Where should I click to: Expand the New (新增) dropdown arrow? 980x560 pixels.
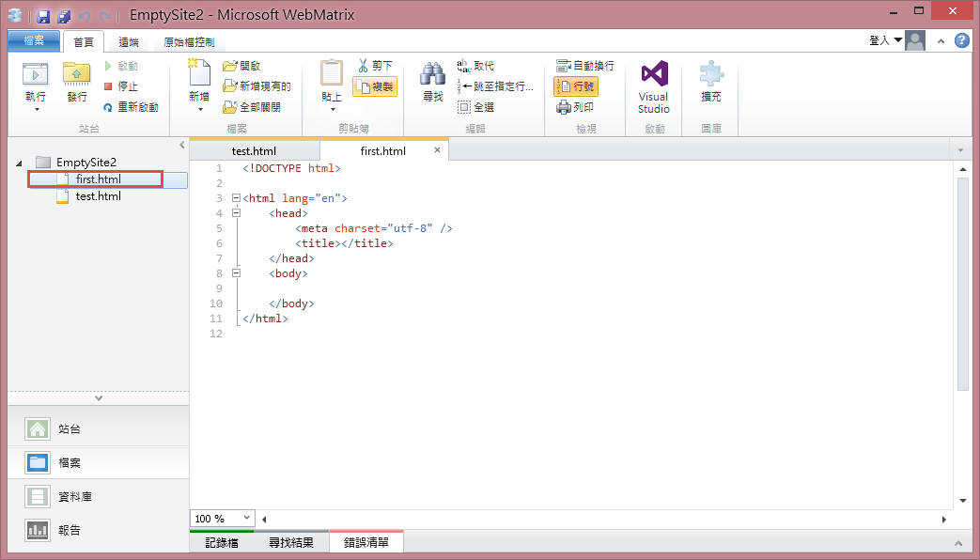[x=200, y=110]
